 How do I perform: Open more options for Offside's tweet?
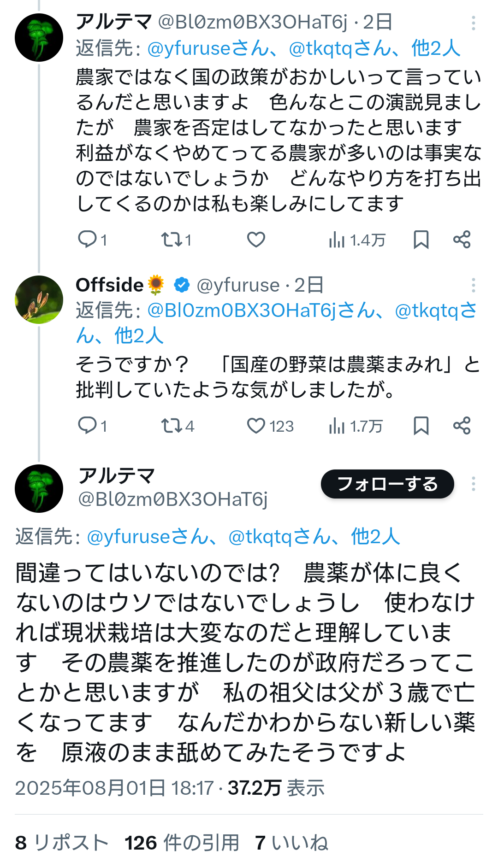pos(473,285)
